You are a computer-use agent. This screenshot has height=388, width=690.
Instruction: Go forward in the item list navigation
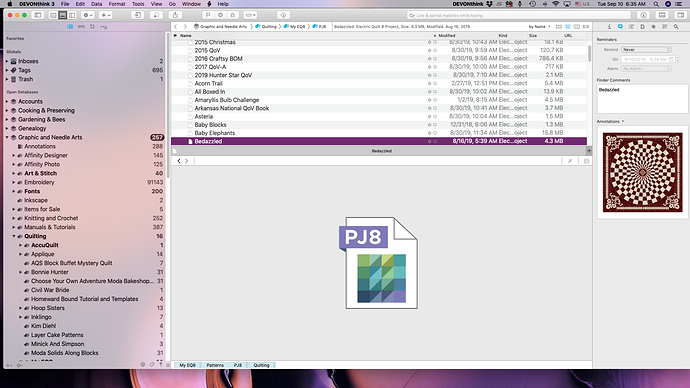point(185,26)
